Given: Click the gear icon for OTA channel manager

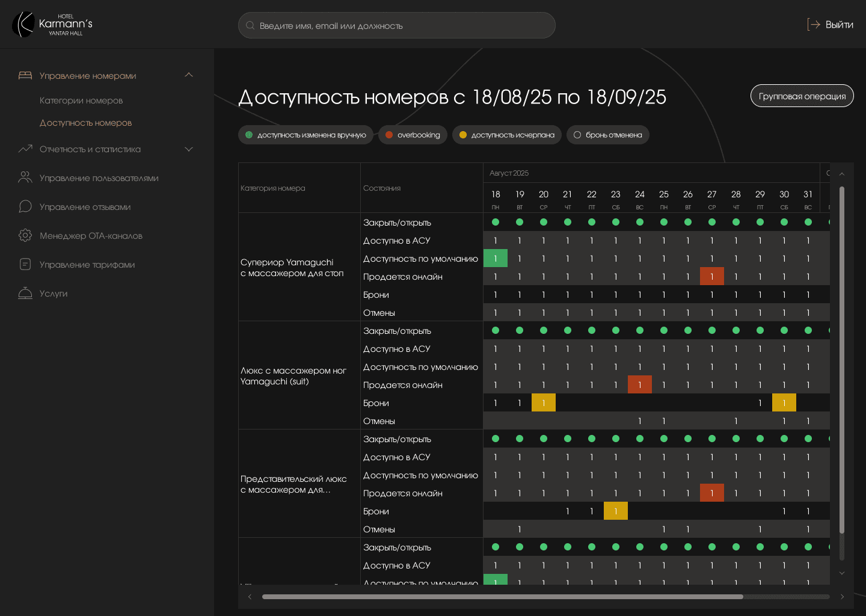Looking at the screenshot, I should pos(25,235).
